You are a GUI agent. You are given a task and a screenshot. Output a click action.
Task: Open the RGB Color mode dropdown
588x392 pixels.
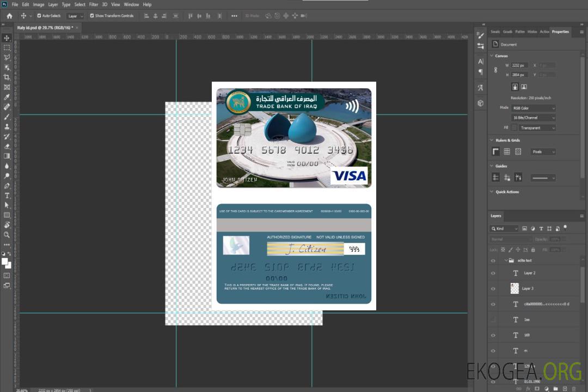pyautogui.click(x=533, y=108)
